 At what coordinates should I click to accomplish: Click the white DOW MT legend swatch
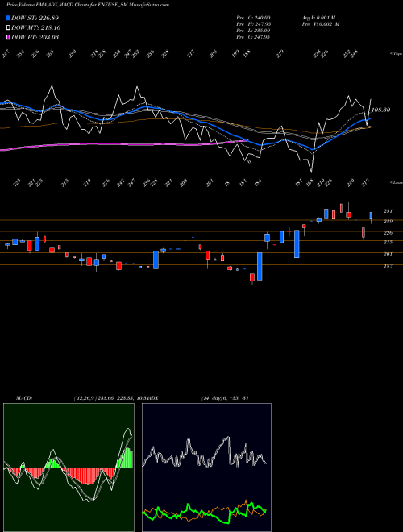point(8,27)
